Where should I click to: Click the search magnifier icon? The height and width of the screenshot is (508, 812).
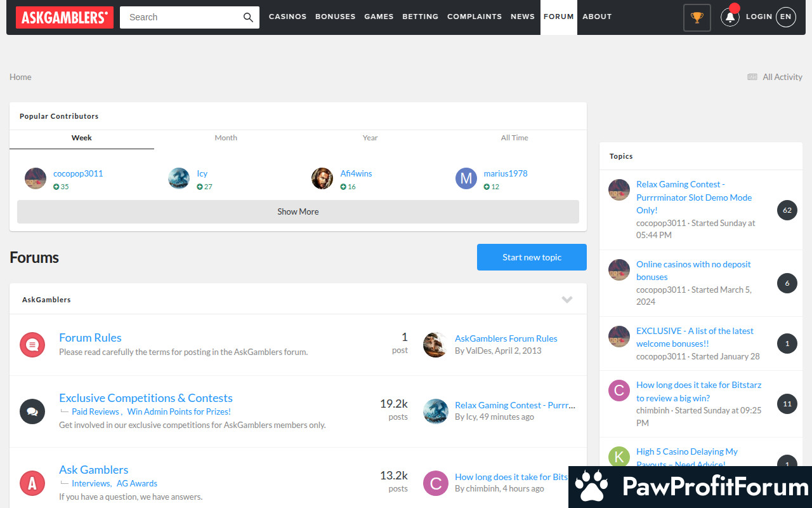tap(248, 17)
